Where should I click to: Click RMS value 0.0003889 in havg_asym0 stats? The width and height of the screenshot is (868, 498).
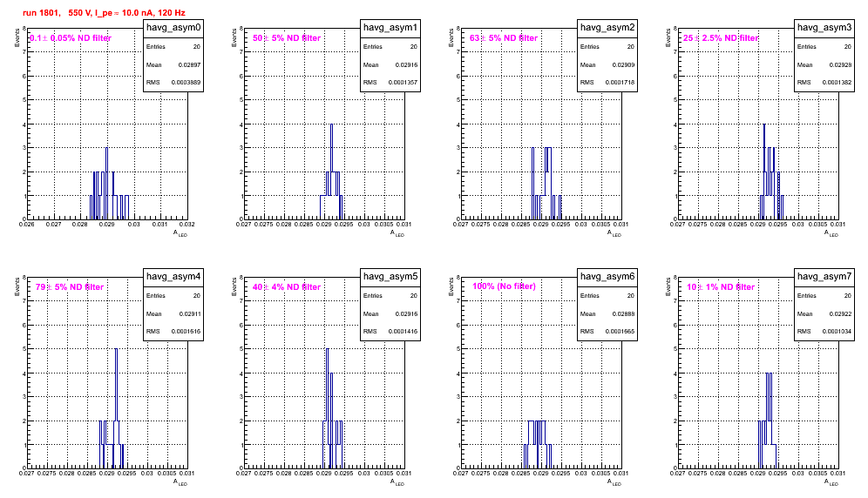click(x=186, y=83)
